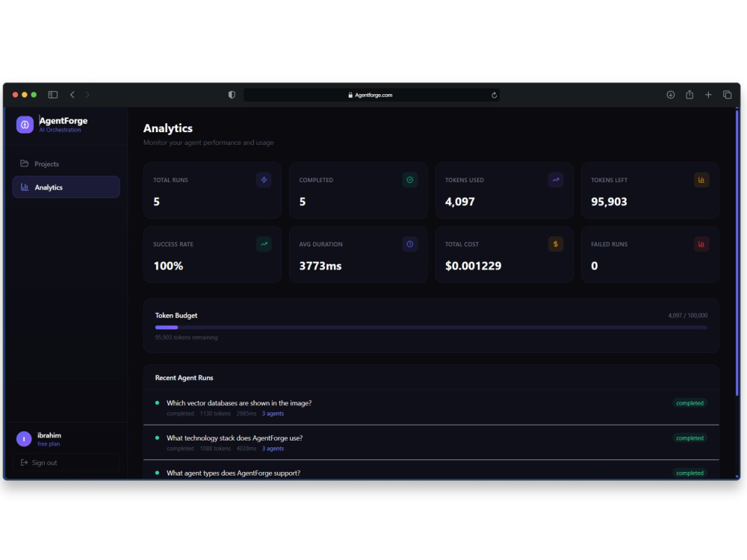Click the Total Cost dollar icon

click(556, 244)
